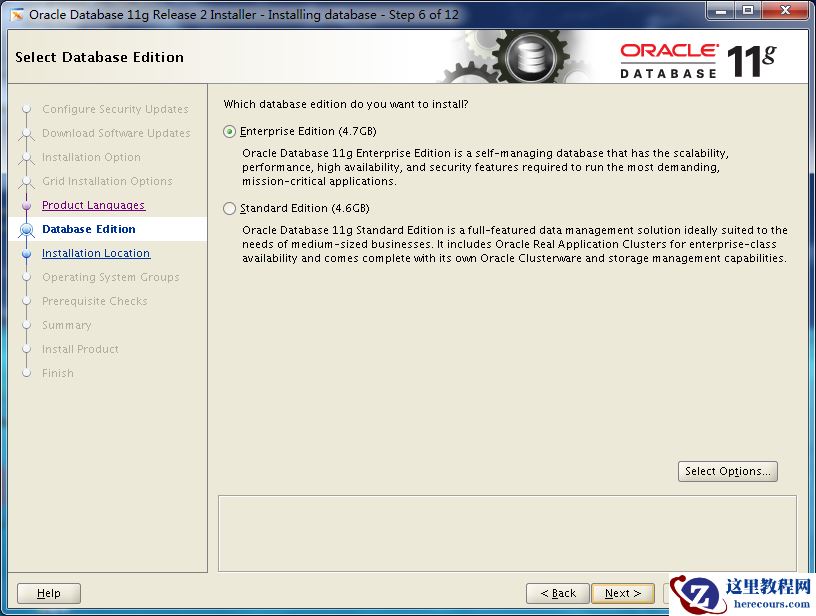
Task: Click the Next button
Action: tap(622, 593)
